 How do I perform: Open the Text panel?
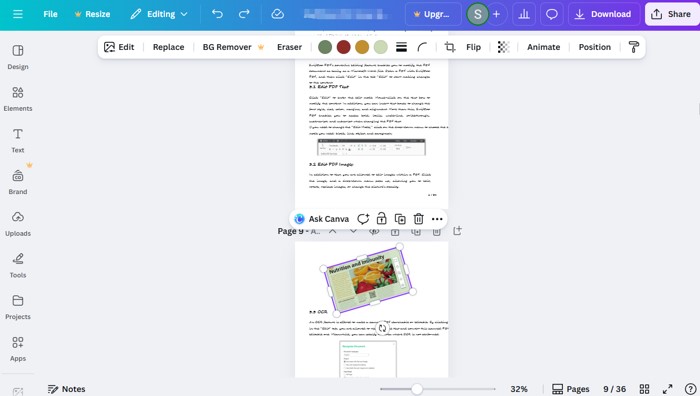click(18, 140)
